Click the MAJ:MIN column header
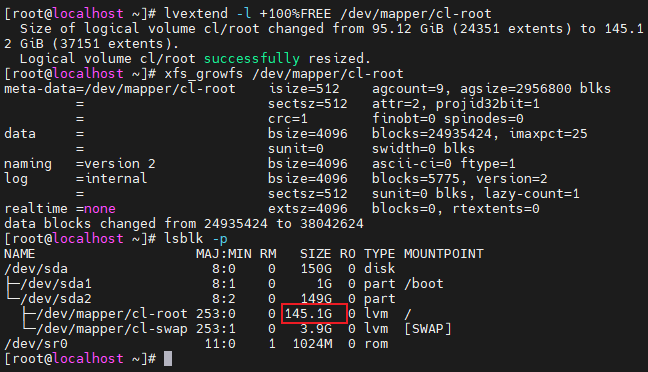648x372 pixels. [224, 254]
